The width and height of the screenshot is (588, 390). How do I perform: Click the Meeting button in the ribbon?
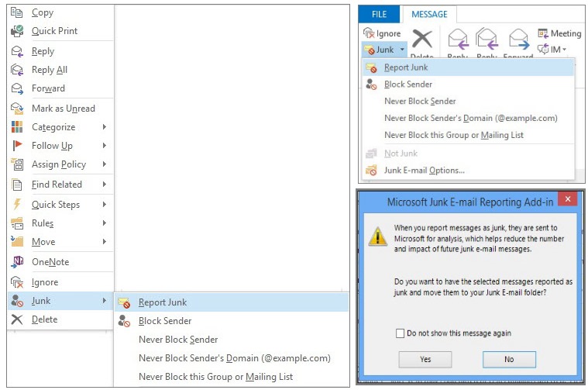pos(559,33)
